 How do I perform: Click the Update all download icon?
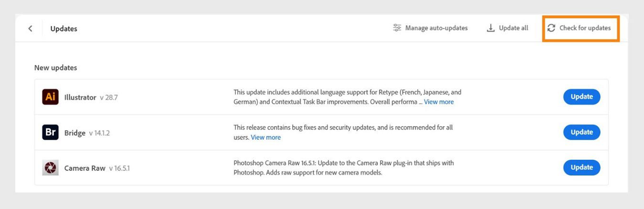[x=490, y=28]
